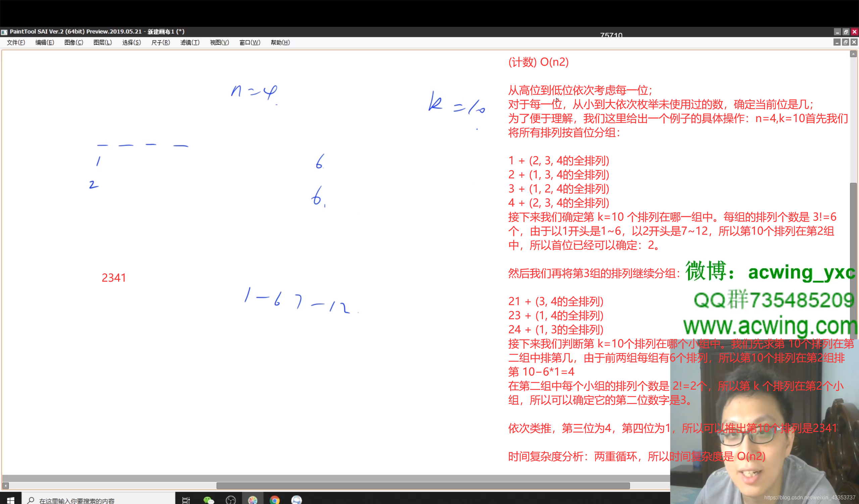Image resolution: width=859 pixels, height=504 pixels.
Task: Open the QQ penguin taskbar icon
Action: 297,500
